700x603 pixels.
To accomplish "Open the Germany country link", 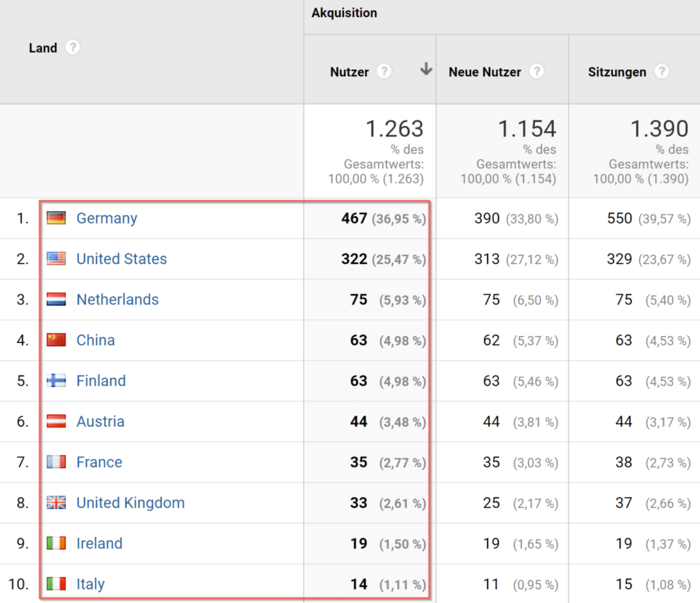I will pos(107,219).
